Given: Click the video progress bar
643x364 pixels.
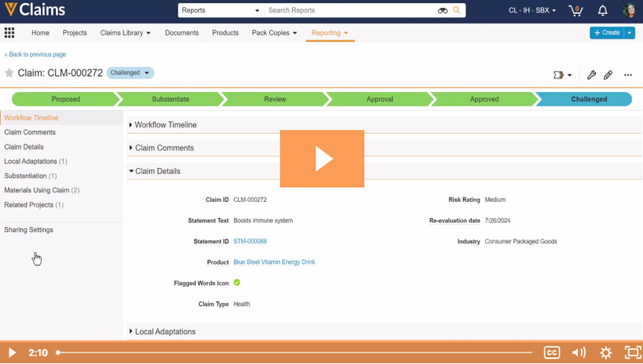Looking at the screenshot, I should coord(295,353).
